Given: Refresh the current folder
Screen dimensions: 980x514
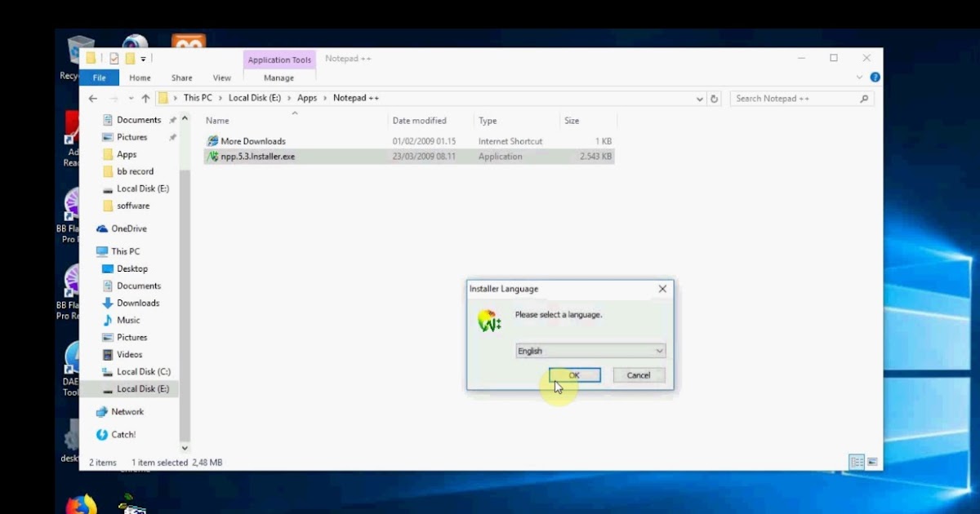Looking at the screenshot, I should (715, 99).
